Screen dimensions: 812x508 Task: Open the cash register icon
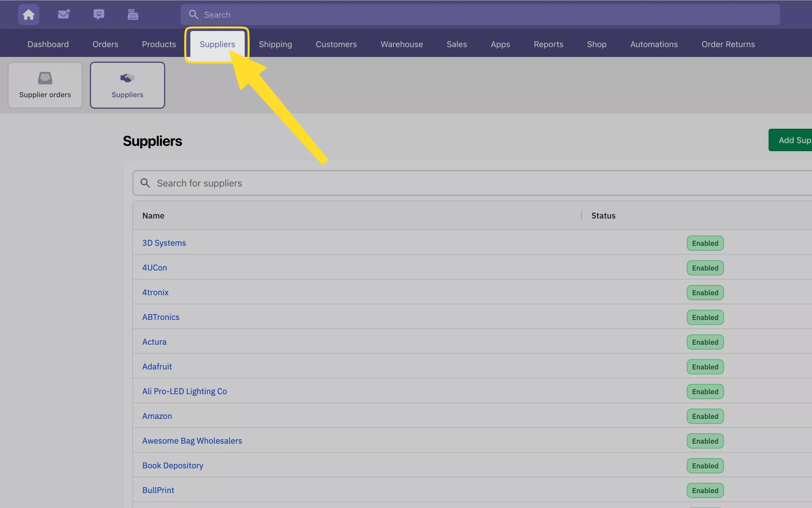[133, 15]
